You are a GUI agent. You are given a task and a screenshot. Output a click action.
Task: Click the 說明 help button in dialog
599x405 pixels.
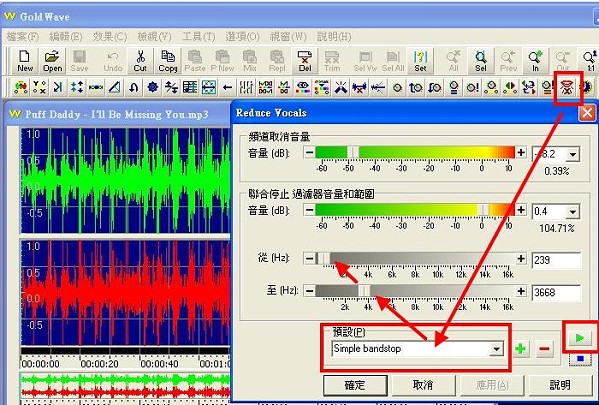560,385
